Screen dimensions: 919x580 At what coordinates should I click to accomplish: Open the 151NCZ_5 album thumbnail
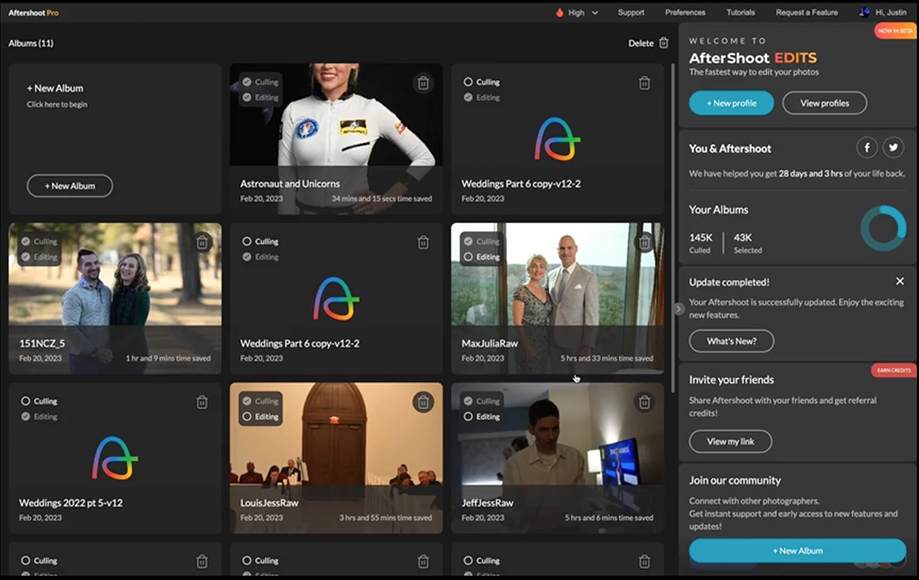[115, 298]
